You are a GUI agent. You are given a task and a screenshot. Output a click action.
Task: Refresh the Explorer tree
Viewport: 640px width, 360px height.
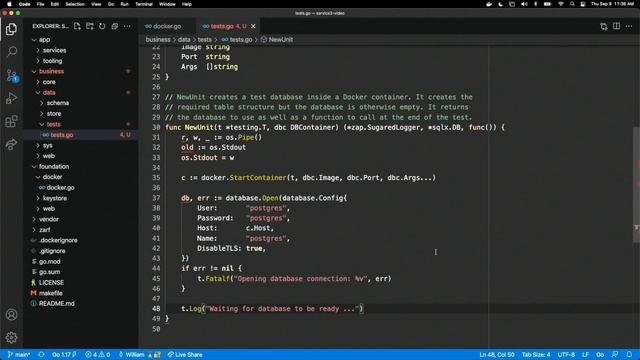click(102, 26)
